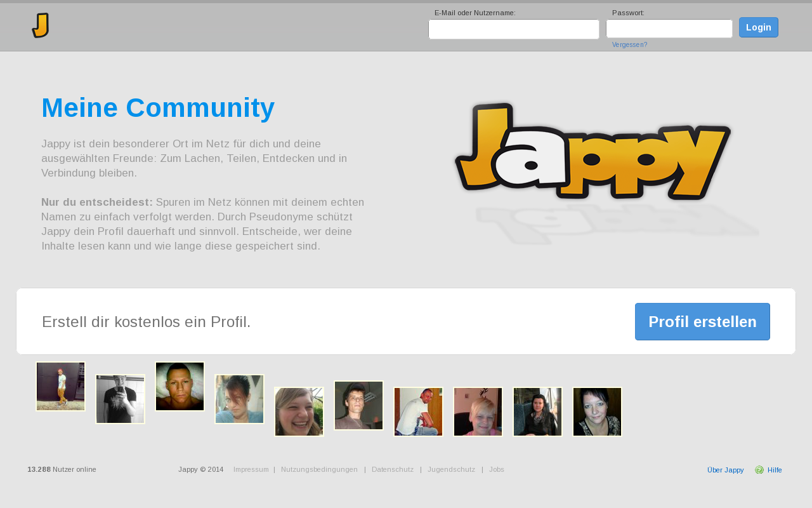
Task: Open the Vergessen? password link
Action: (630, 45)
